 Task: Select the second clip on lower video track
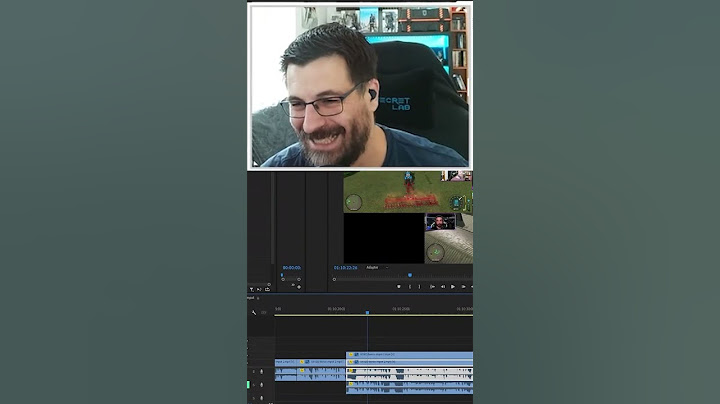[321, 362]
